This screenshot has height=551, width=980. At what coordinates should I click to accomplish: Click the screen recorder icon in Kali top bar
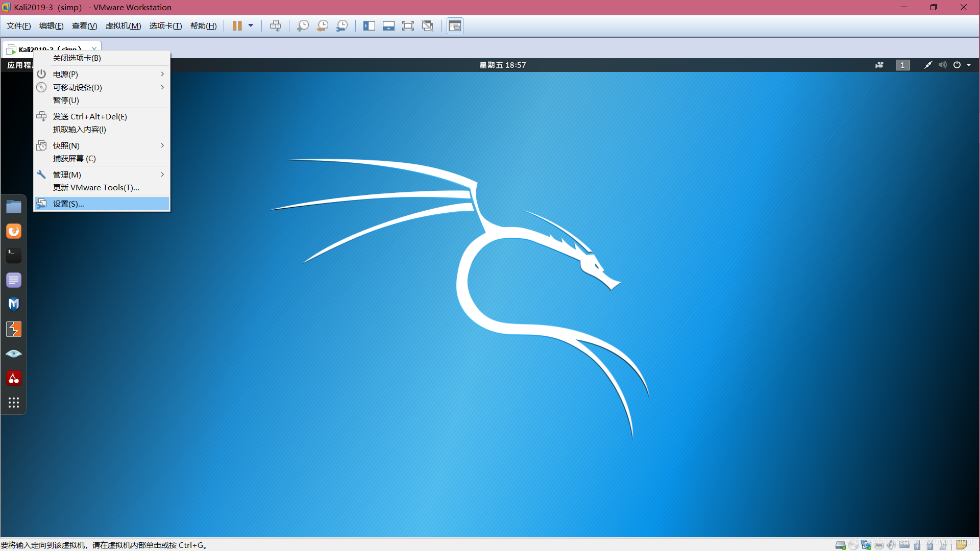[x=879, y=65]
